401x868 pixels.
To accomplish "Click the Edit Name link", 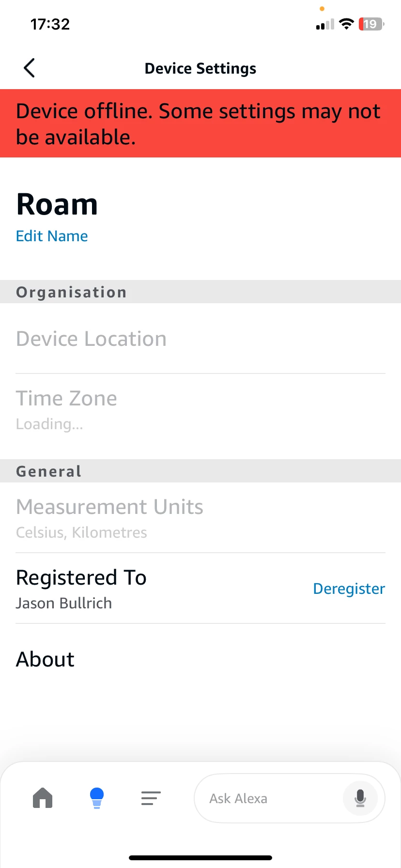I will click(52, 236).
